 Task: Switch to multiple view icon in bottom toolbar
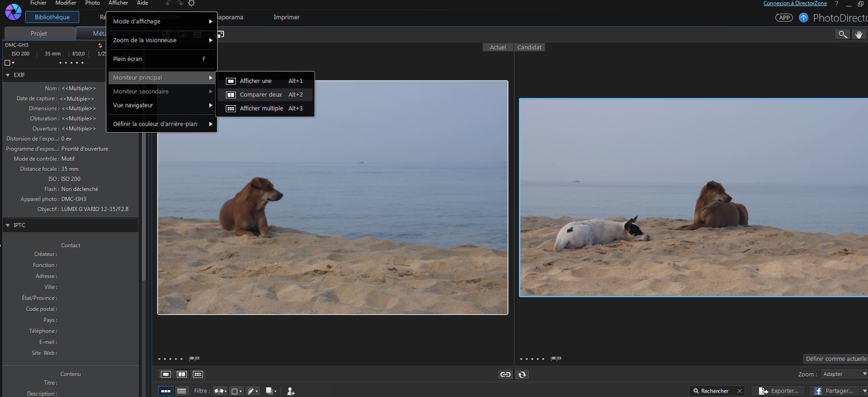point(198,375)
